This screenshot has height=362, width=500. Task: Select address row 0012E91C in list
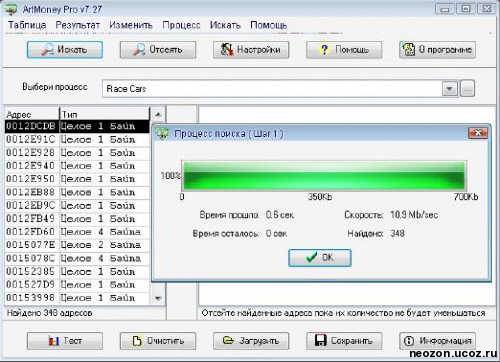point(77,140)
